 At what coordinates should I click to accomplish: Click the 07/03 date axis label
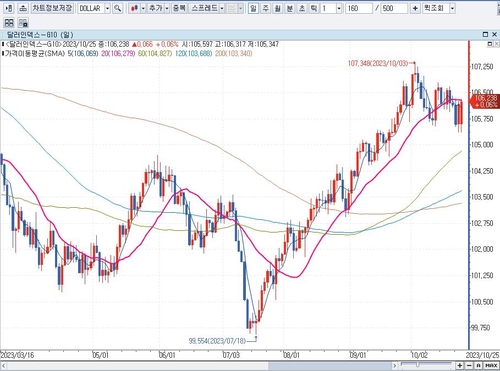coord(231,355)
